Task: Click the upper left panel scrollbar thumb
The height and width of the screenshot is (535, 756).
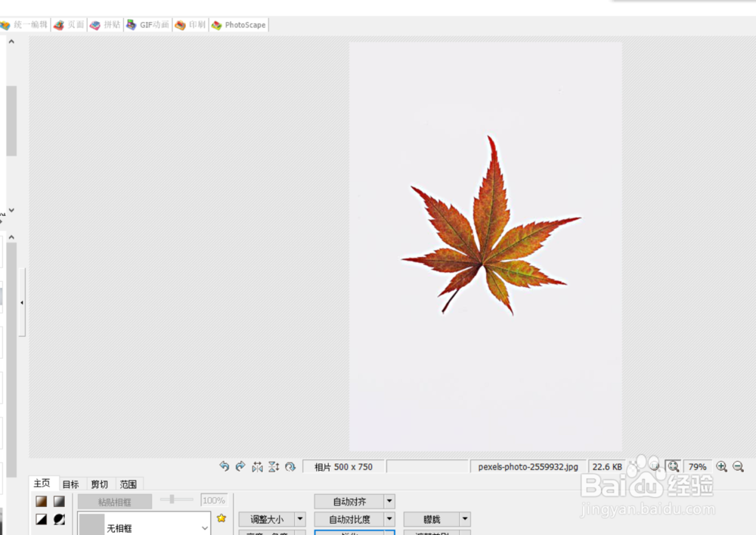Action: pyautogui.click(x=11, y=121)
